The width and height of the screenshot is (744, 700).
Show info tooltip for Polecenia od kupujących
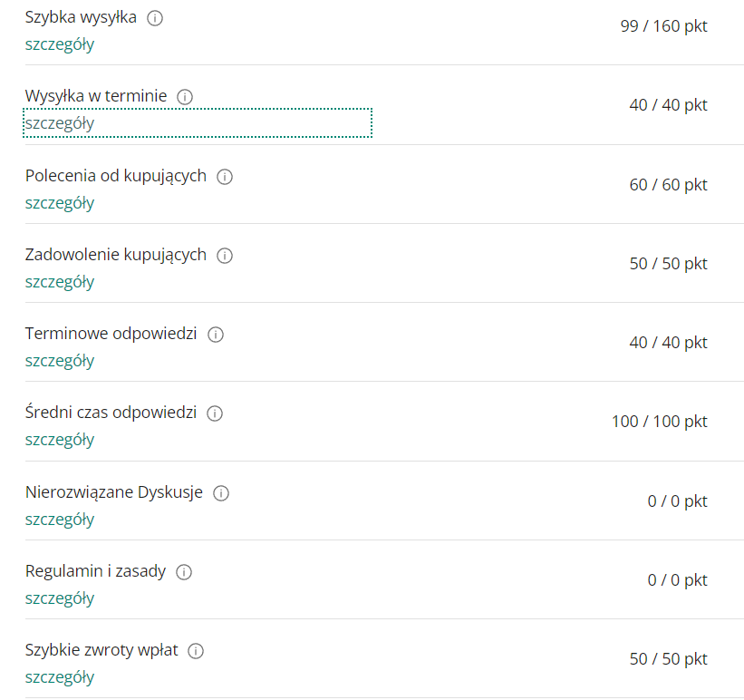[x=225, y=177]
